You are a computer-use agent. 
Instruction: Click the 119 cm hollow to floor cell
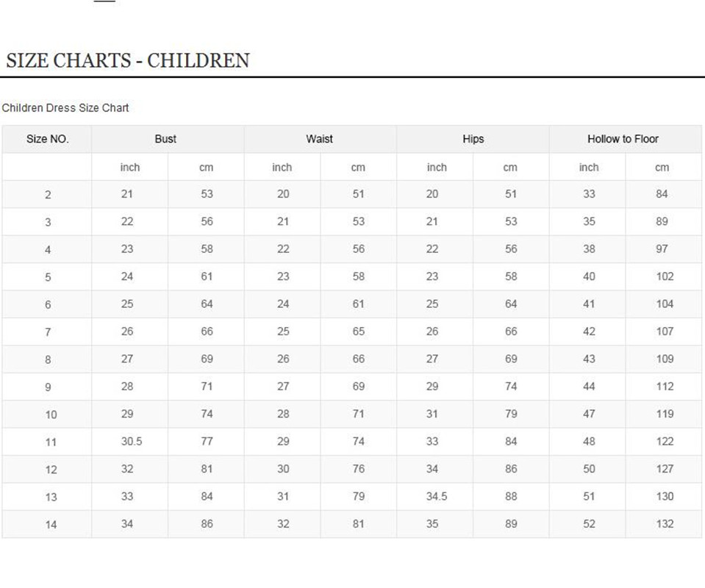pos(665,414)
